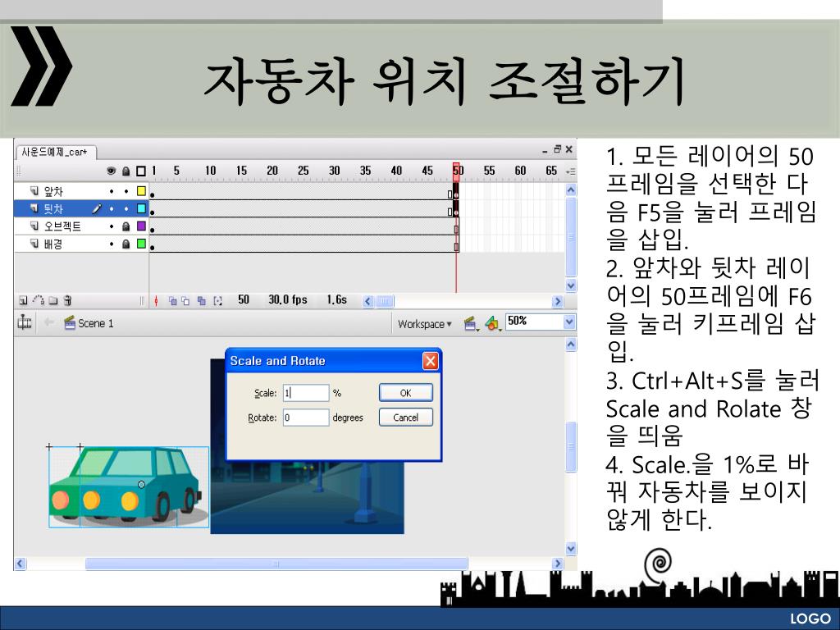Click the elapsed time 1.6s

pyautogui.click(x=337, y=300)
